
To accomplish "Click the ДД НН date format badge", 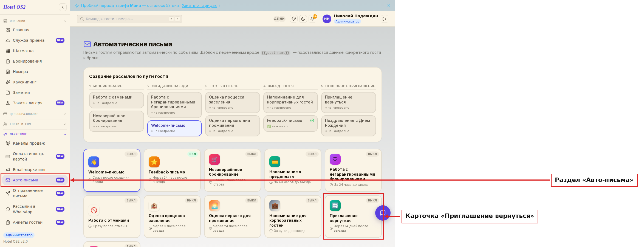I will pyautogui.click(x=279, y=19).
